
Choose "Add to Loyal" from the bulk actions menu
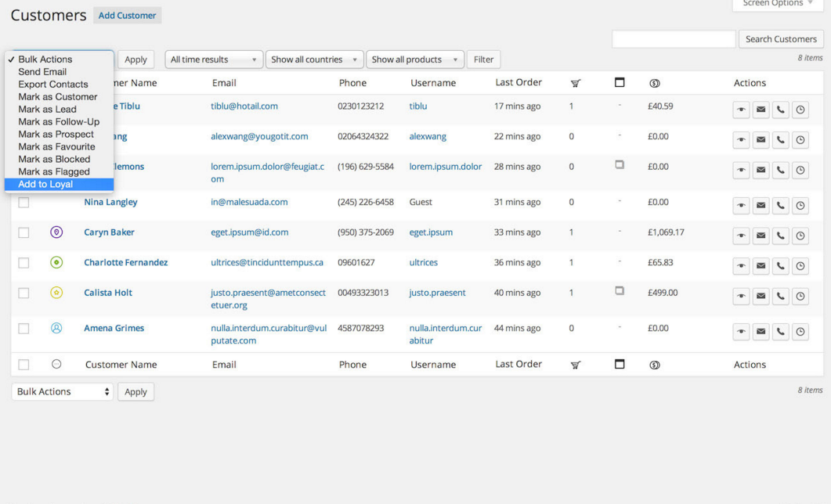coord(45,185)
